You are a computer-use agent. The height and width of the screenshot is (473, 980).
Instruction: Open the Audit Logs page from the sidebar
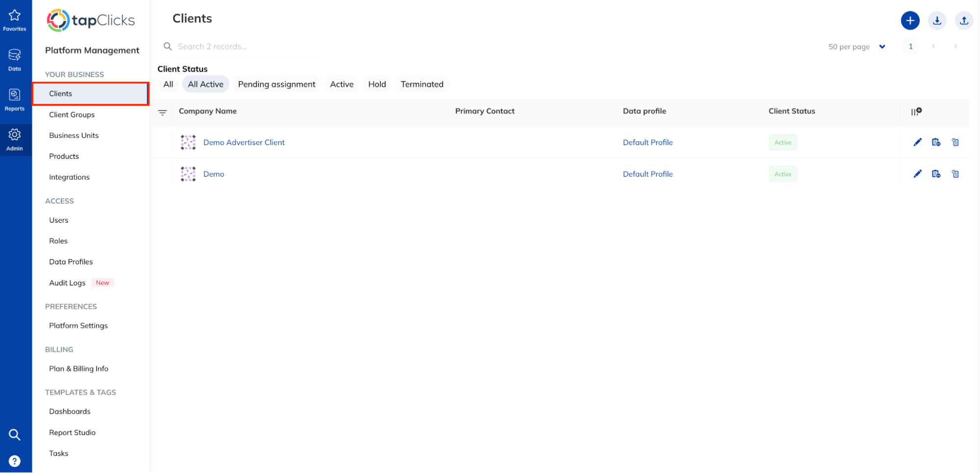point(67,283)
